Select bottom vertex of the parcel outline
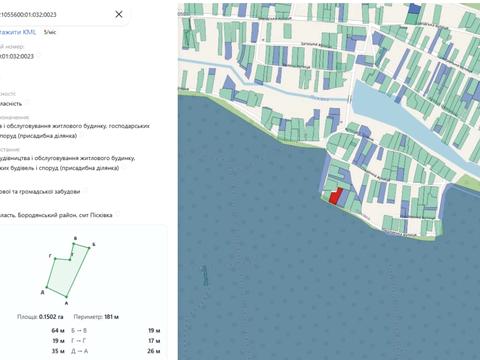Viewport: 480px width, 360px height. [x=67, y=296]
